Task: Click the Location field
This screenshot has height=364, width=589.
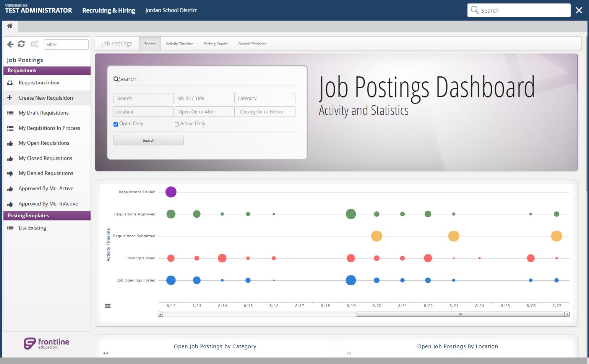Action: 143,112
